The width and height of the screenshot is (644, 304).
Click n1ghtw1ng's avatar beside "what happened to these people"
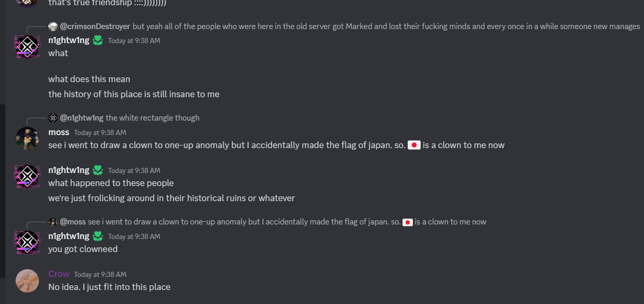click(x=27, y=177)
